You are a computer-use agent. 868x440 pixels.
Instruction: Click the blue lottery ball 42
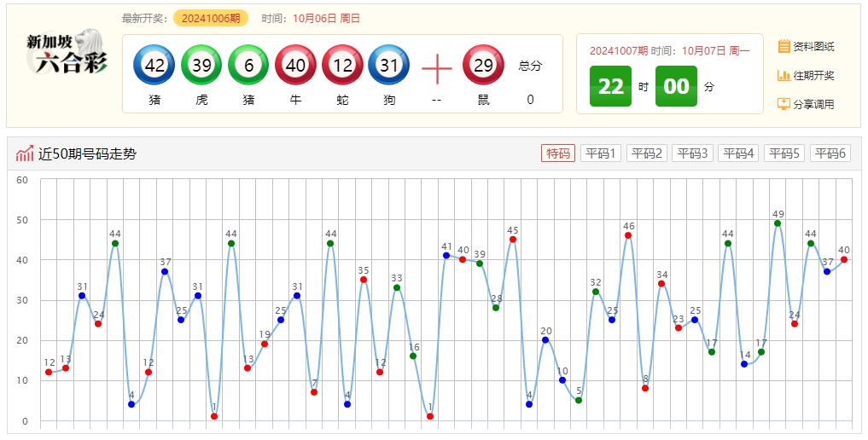154,66
